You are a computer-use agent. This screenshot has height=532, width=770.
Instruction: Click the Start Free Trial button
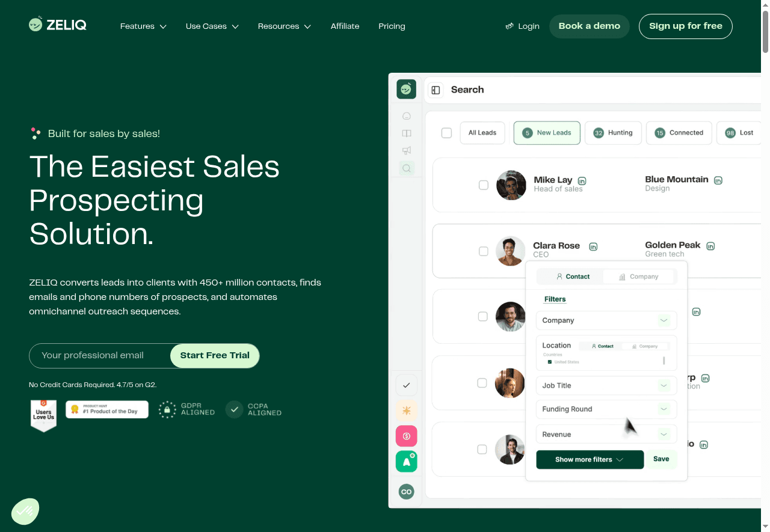[x=215, y=355]
